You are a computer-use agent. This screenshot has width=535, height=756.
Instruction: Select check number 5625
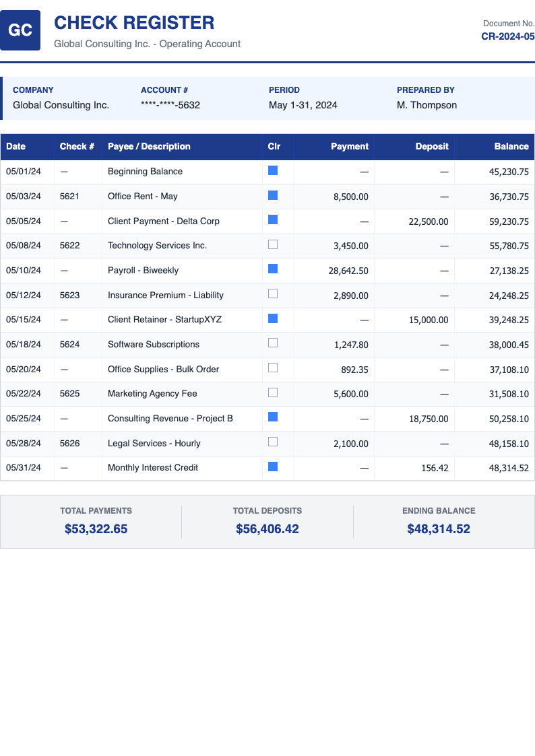click(69, 393)
